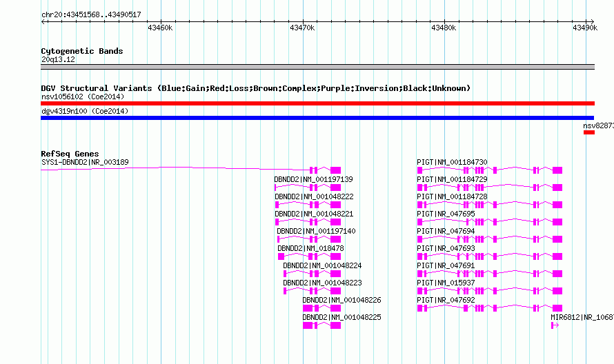Select the SYS1-DBNDD2 transcript last exon block
Screen dimensions: 614x364
tap(335, 170)
